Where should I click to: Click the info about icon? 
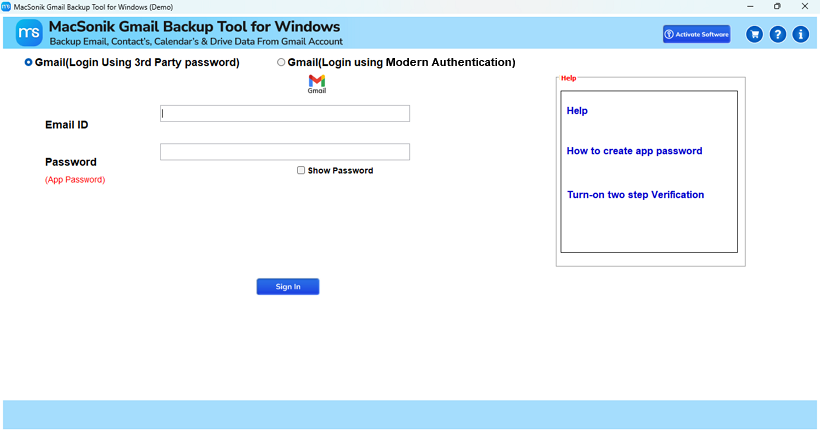[801, 35]
